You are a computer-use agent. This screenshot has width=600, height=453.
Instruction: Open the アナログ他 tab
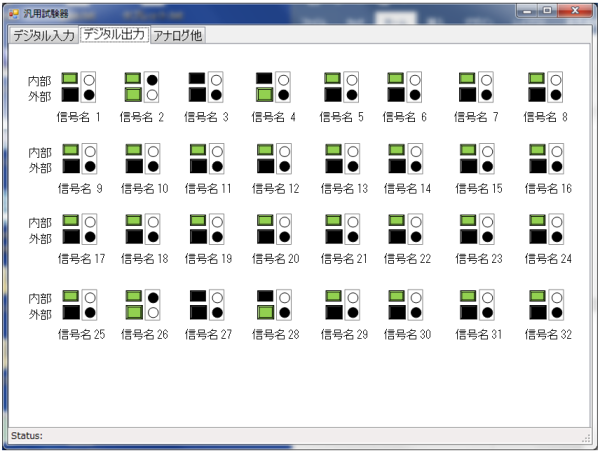(178, 36)
